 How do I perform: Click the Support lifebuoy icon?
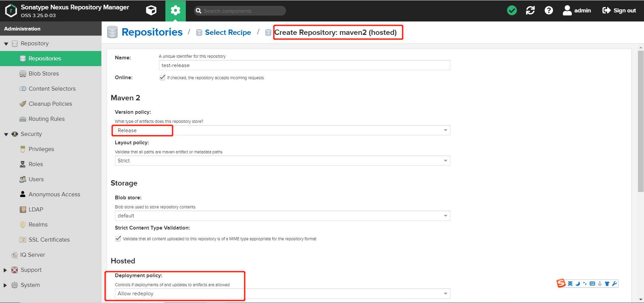[14, 270]
